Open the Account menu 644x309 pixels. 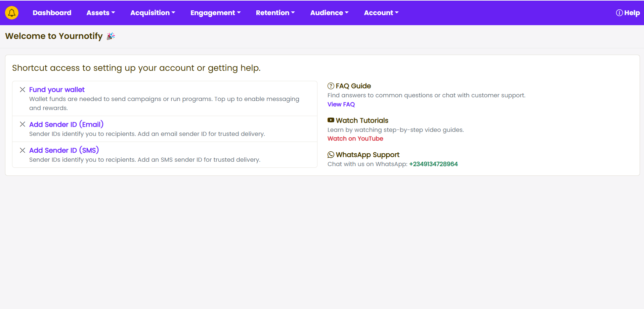pyautogui.click(x=381, y=13)
